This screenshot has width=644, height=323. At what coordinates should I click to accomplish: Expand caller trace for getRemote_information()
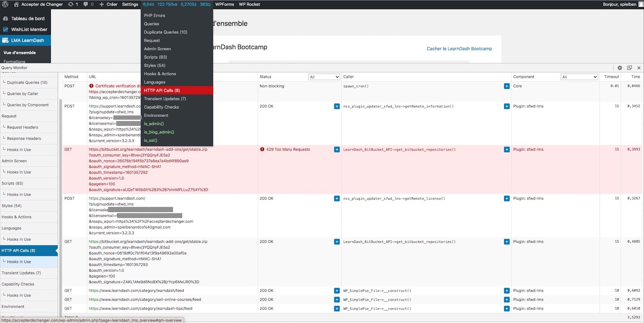click(507, 106)
